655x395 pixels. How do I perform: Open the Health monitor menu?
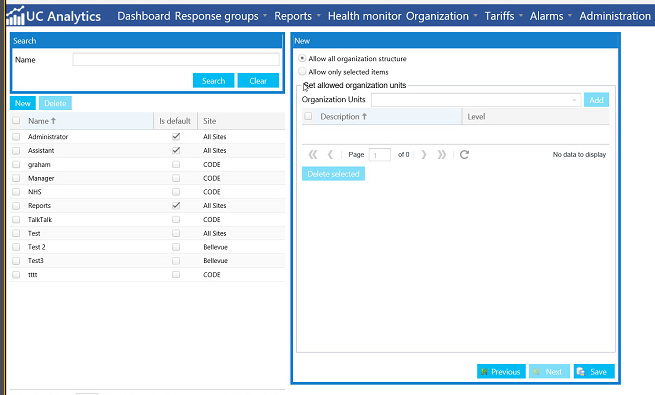366,16
